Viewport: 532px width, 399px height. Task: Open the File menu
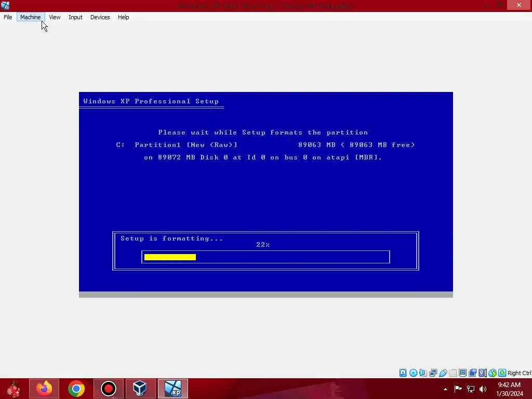pyautogui.click(x=8, y=17)
